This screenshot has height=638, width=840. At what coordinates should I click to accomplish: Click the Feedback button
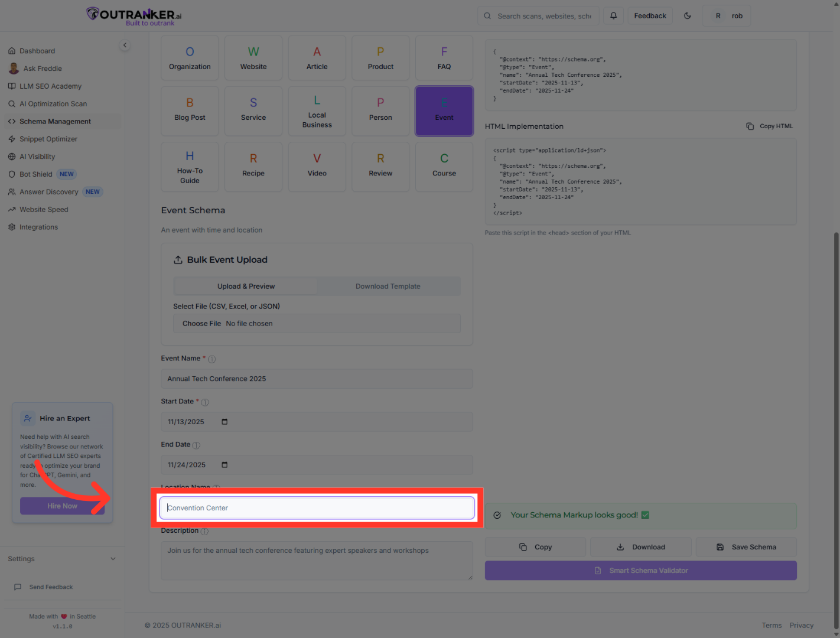click(650, 16)
